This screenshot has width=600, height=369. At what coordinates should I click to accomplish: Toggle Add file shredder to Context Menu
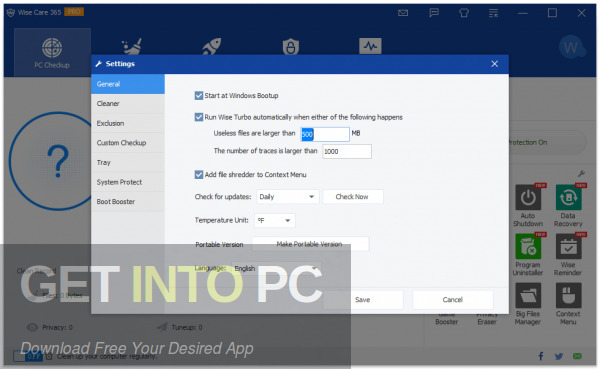[x=199, y=175]
